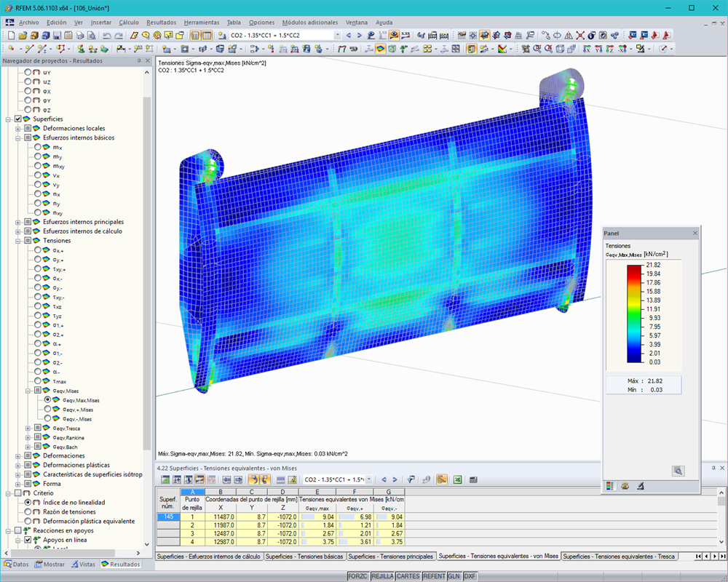Click the magnifier button in the Panel

[x=678, y=471]
